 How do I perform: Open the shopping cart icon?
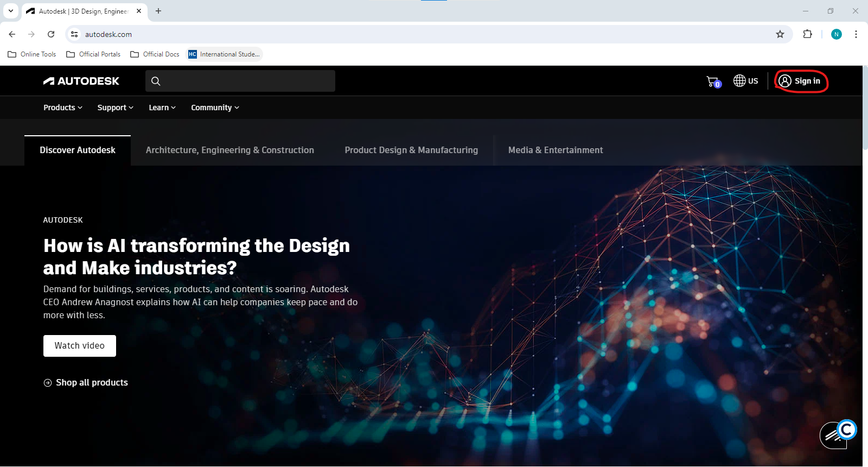coord(713,81)
